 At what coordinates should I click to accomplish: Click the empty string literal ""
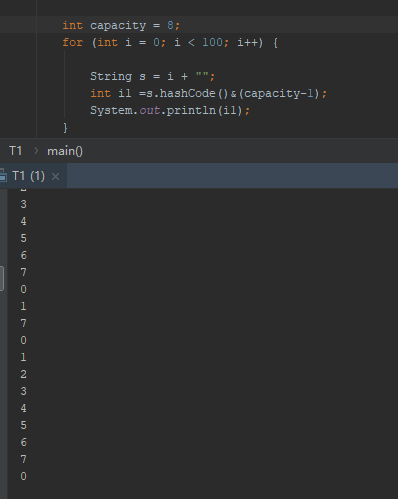(202, 75)
